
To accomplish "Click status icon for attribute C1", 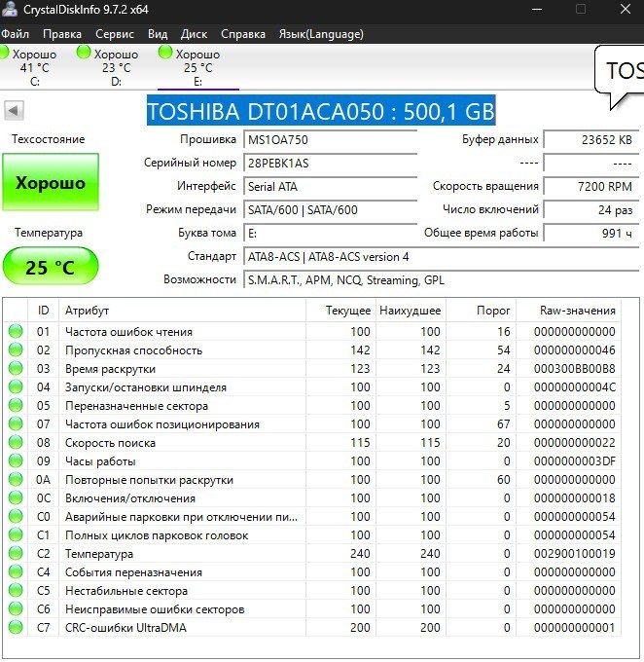I will pyautogui.click(x=16, y=534).
